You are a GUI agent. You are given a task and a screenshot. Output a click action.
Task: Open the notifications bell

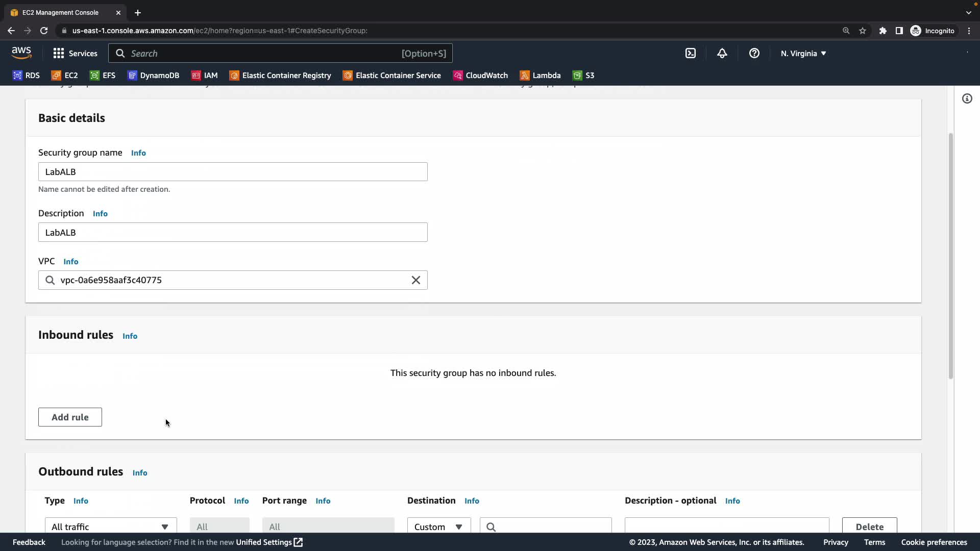point(722,54)
